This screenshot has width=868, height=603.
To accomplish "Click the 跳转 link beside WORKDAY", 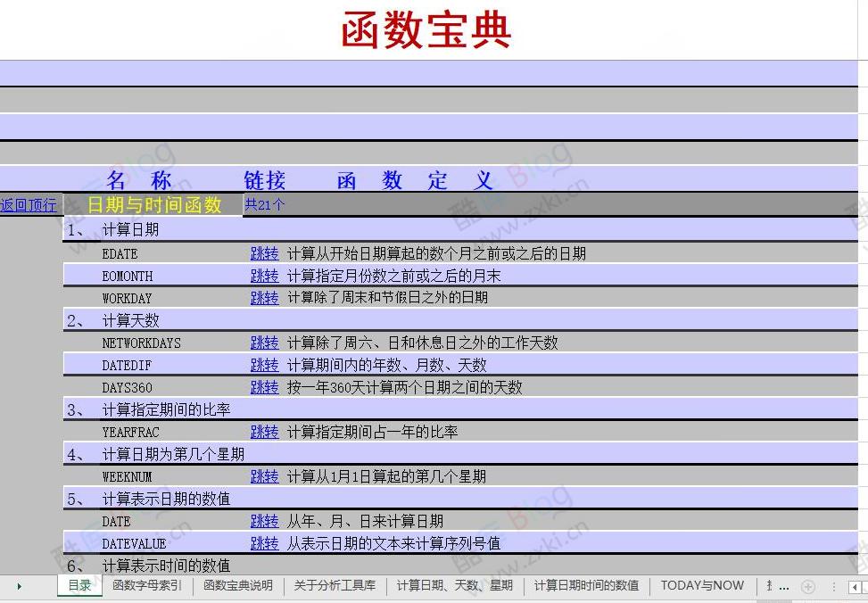I will 263,298.
